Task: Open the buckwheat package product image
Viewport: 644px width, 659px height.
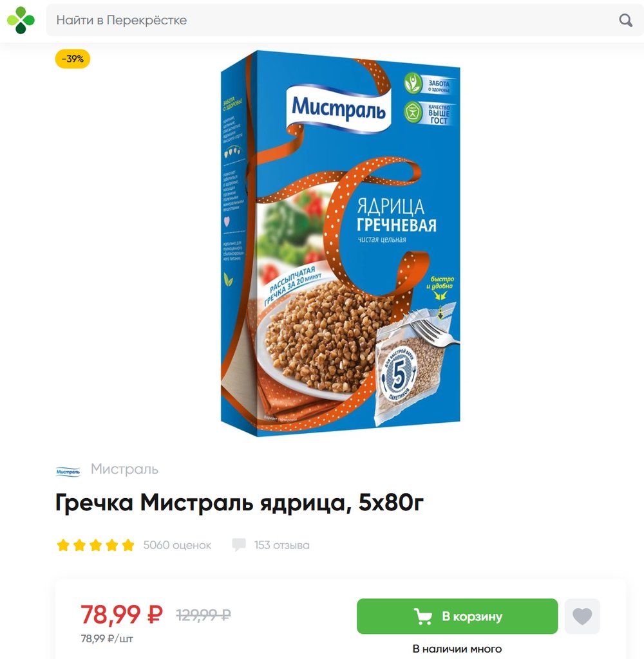Action: 340,243
